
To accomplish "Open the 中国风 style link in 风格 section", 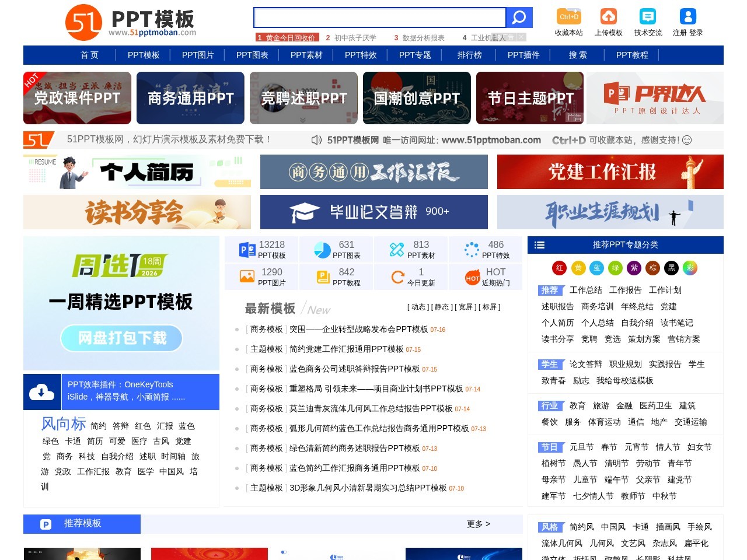I will [613, 527].
